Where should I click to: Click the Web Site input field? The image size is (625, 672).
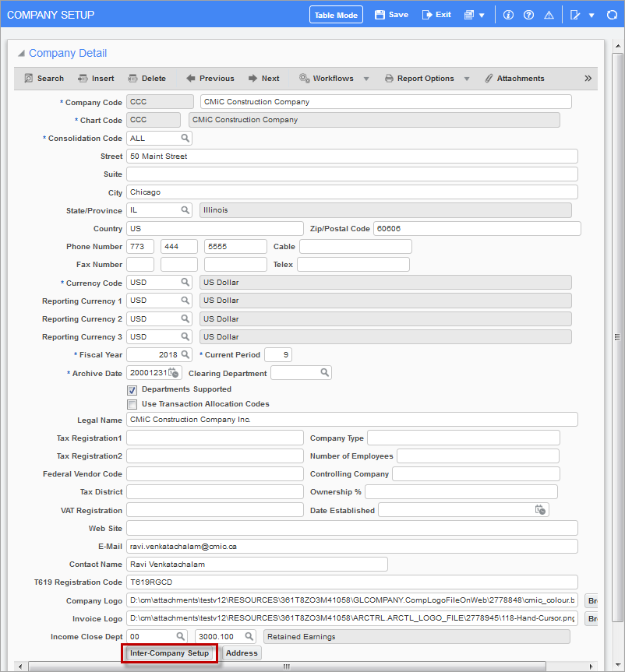point(352,528)
